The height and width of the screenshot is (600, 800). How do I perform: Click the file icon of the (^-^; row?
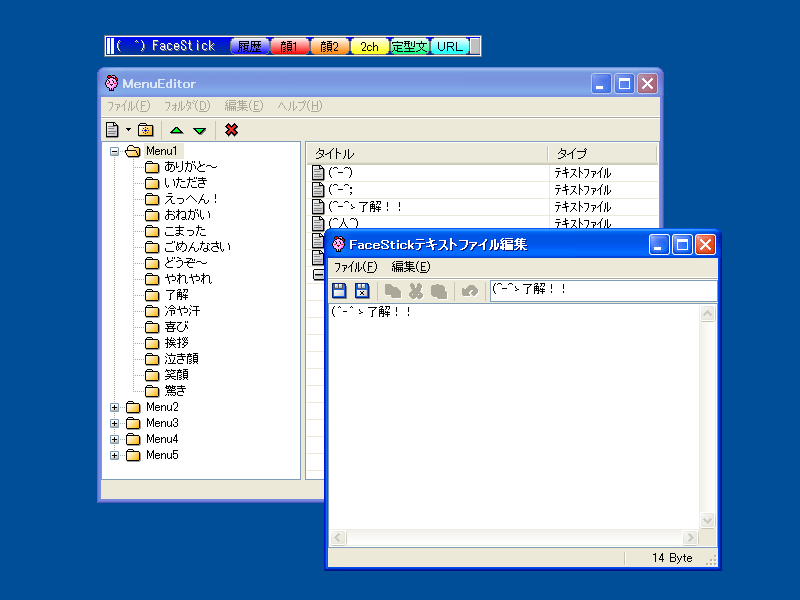coord(318,190)
